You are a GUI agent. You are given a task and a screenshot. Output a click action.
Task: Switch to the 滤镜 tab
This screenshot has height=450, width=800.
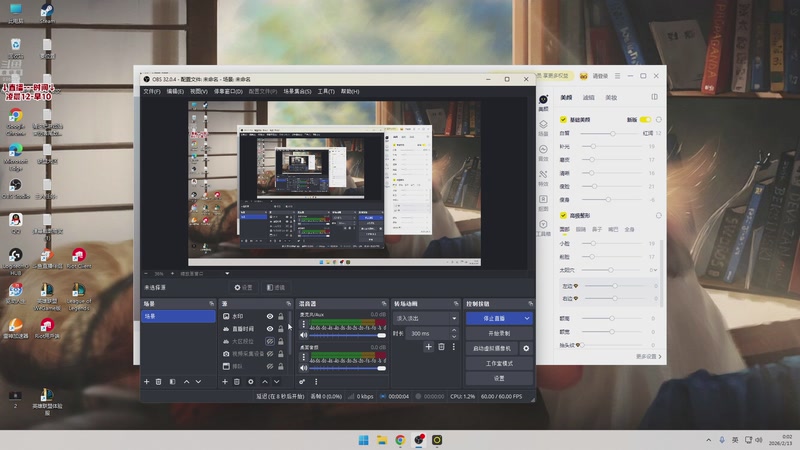point(589,97)
